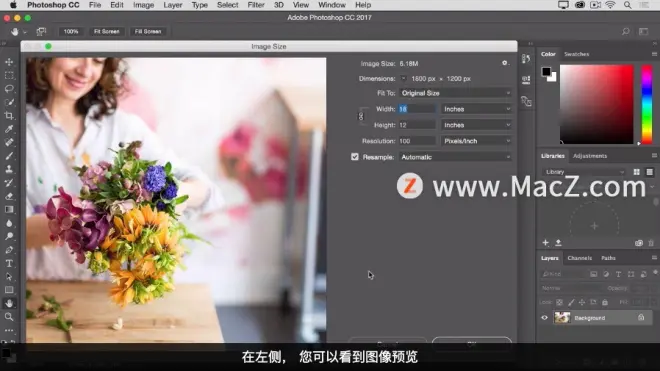660x371 pixels.
Task: Click the Fill Screen button
Action: [148, 32]
